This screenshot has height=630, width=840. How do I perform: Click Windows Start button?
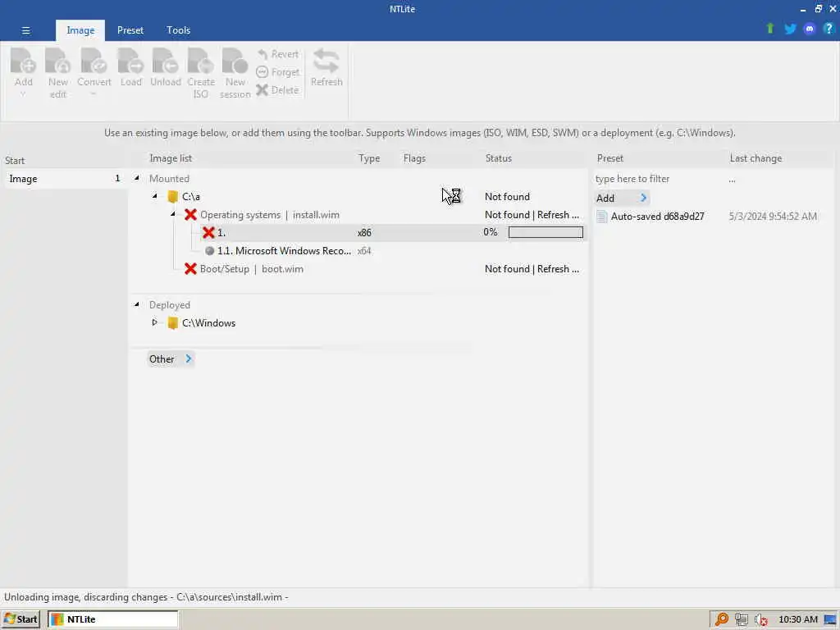pyautogui.click(x=21, y=620)
